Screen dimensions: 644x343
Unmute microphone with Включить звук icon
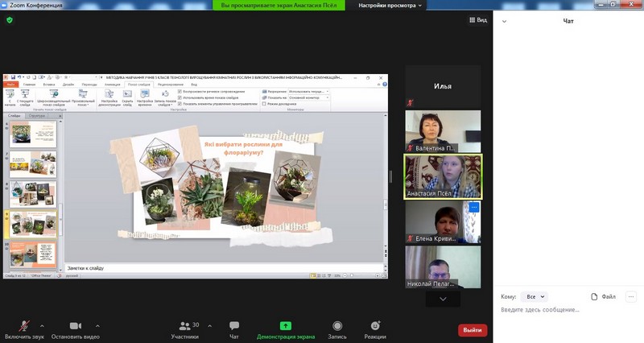24,326
